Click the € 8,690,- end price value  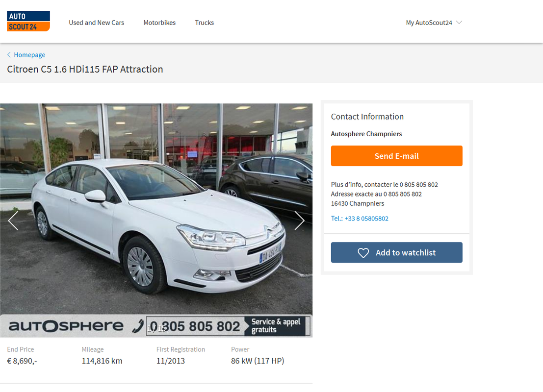[22, 361]
